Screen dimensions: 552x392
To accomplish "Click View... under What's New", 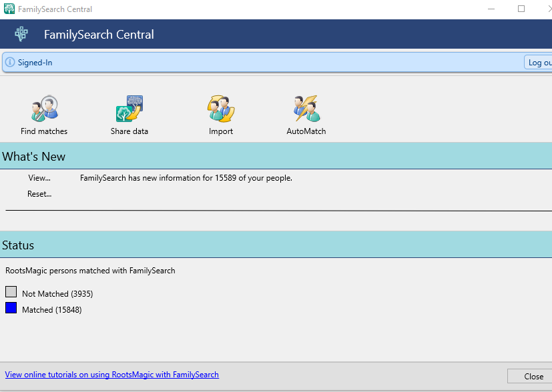I will coord(39,178).
